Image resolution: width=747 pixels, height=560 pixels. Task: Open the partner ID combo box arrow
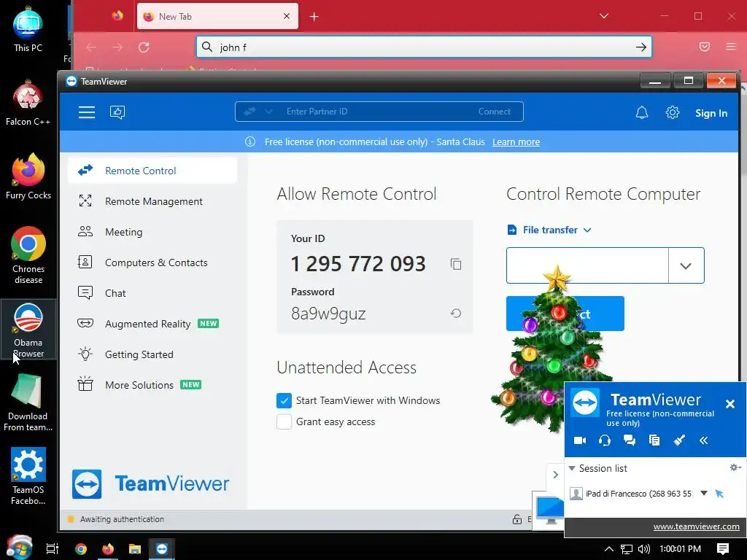pos(686,265)
